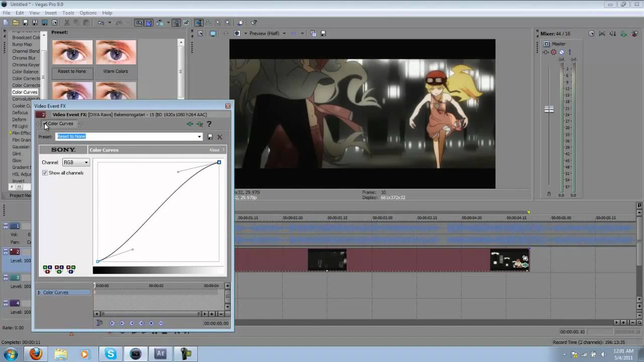Create a new project from toolbar
Screen dimensions: 644x362
pyautogui.click(x=6, y=23)
